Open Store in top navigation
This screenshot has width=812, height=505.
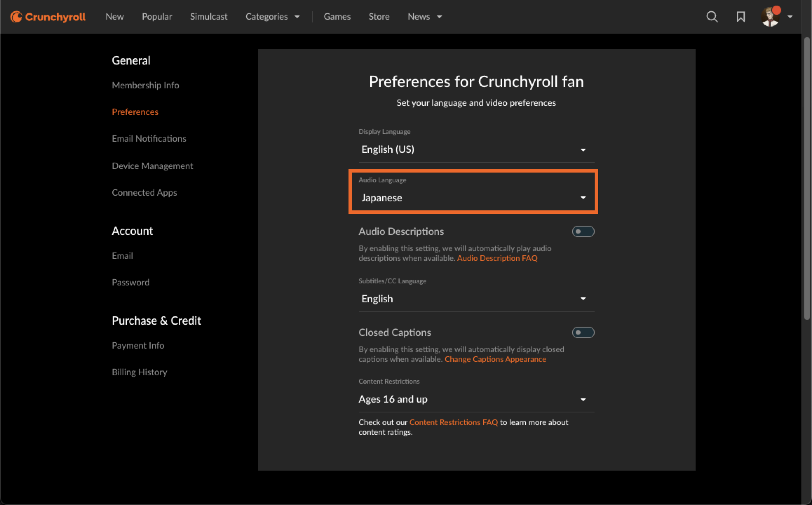379,16
